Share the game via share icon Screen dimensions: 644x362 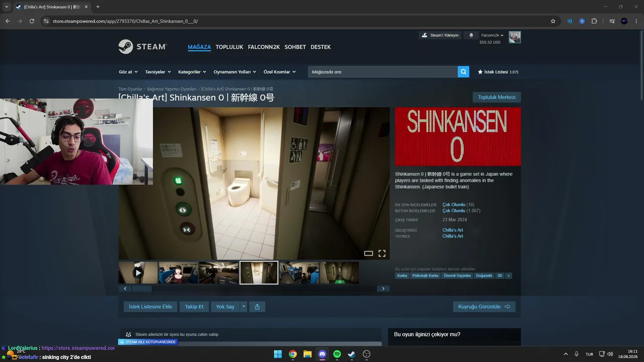(x=257, y=307)
